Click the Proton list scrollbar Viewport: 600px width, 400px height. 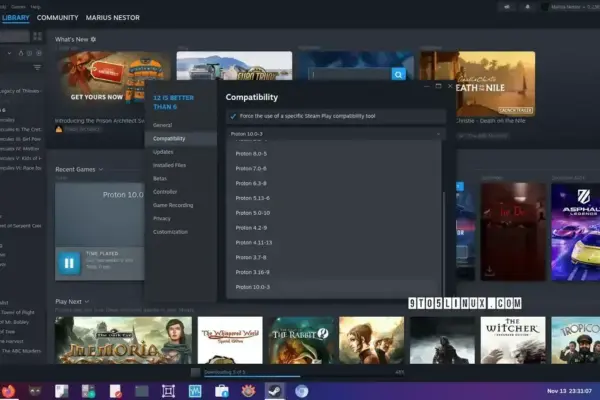point(443,244)
